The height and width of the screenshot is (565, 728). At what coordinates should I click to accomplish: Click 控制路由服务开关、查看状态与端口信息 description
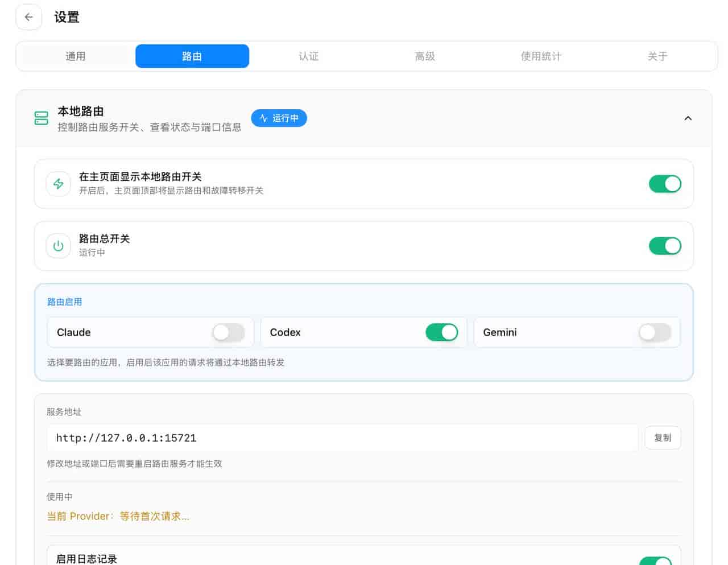pos(150,127)
